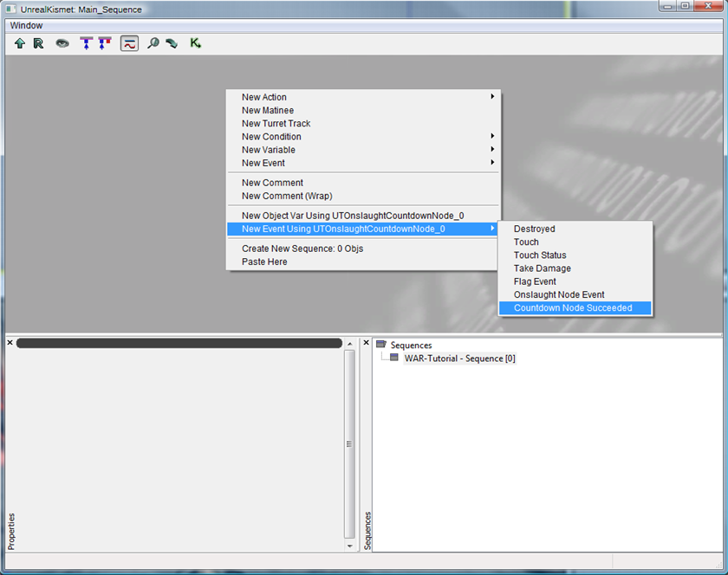Click the first blue-arrow T toolbar icon

coord(87,43)
